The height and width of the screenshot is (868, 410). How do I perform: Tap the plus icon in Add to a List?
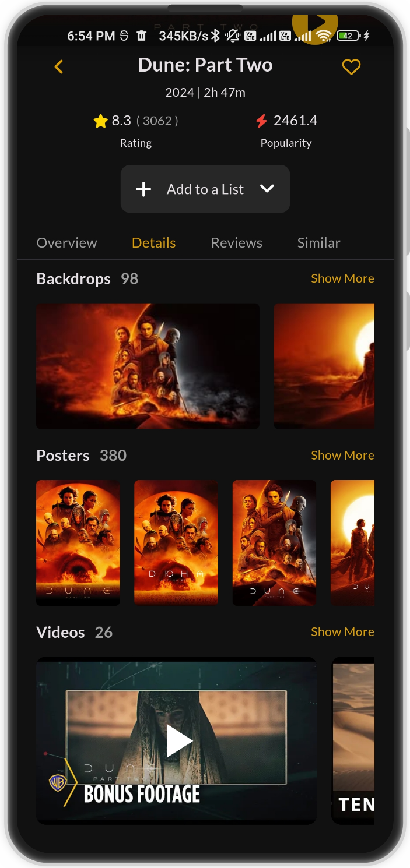coord(143,189)
